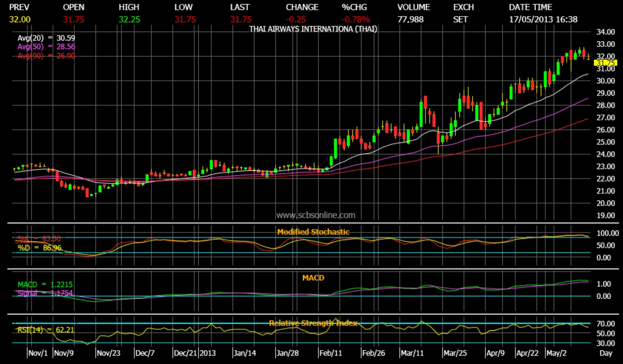Click the 30.00 price axis label
The image size is (623, 364).
pyautogui.click(x=606, y=81)
